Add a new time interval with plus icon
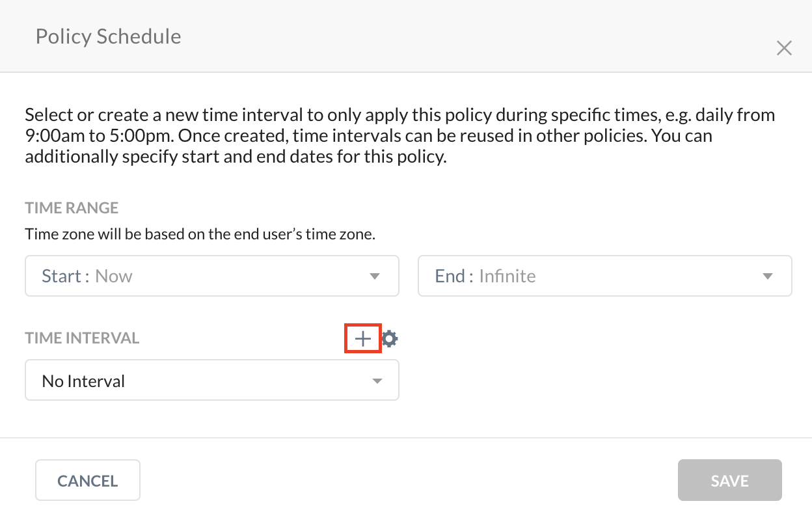This screenshot has width=812, height=510. click(362, 338)
